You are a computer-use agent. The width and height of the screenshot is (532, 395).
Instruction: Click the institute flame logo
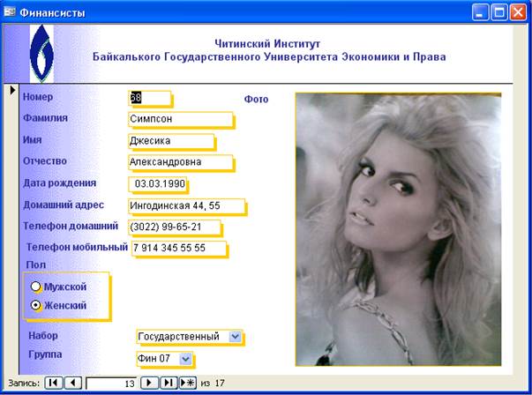41,54
